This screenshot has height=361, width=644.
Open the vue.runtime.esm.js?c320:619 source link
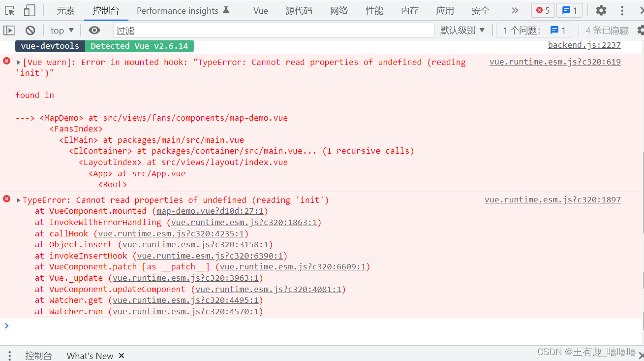555,62
